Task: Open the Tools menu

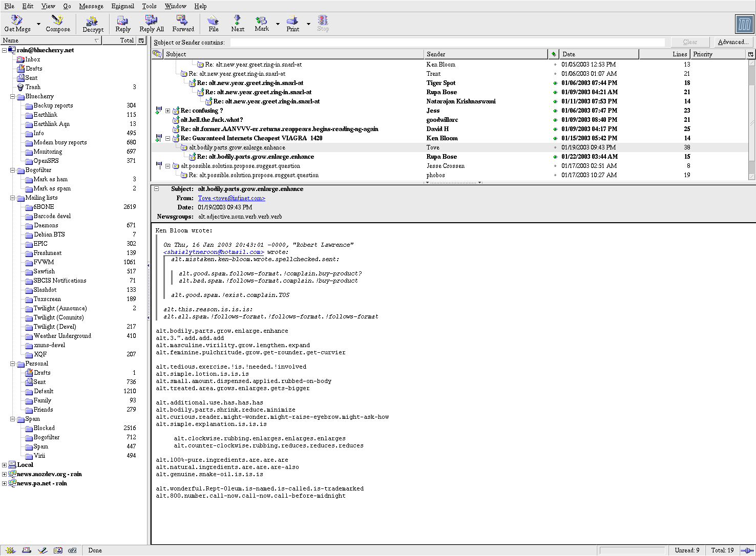Action: pos(149,6)
